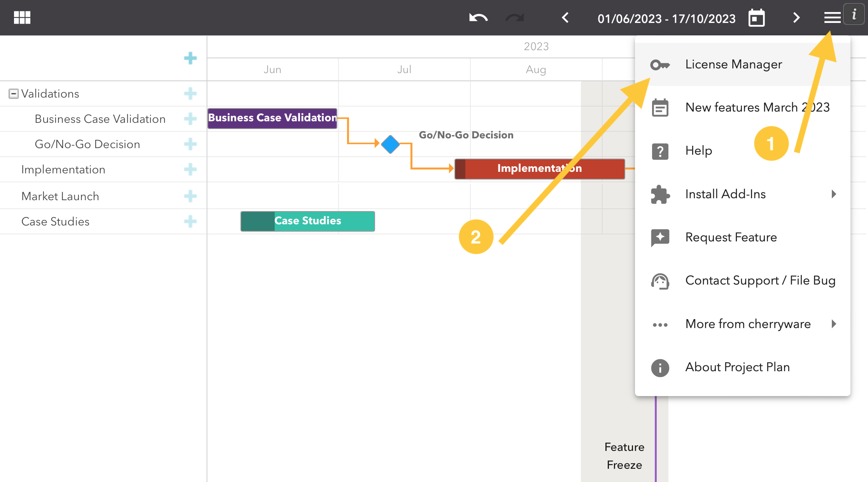Viewport: 868px width, 482px height.
Task: Click the undo arrow icon
Action: [x=478, y=18]
